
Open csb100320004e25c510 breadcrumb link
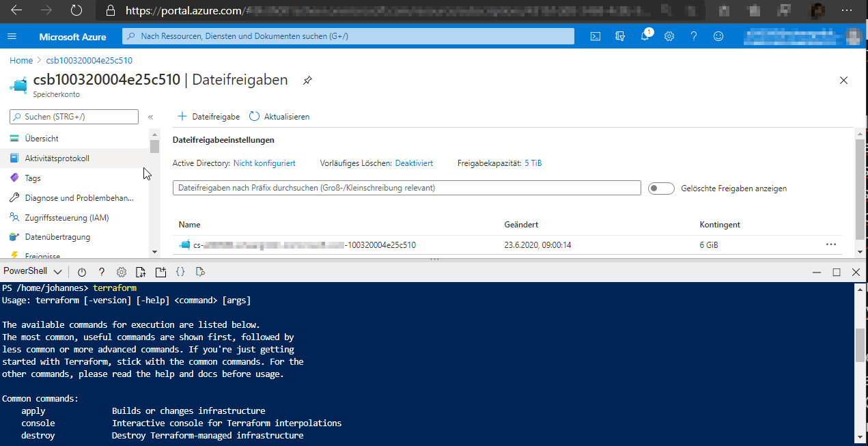pos(89,61)
